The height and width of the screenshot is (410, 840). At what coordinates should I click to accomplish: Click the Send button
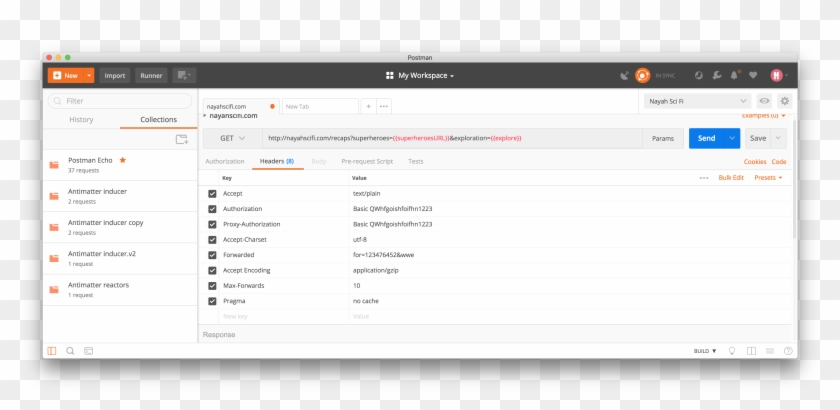pyautogui.click(x=706, y=138)
